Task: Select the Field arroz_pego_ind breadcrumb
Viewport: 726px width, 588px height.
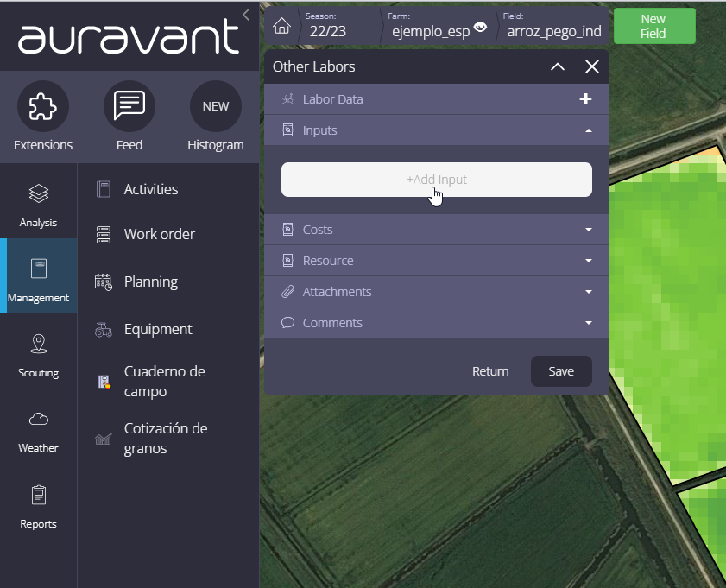Action: coord(553,25)
